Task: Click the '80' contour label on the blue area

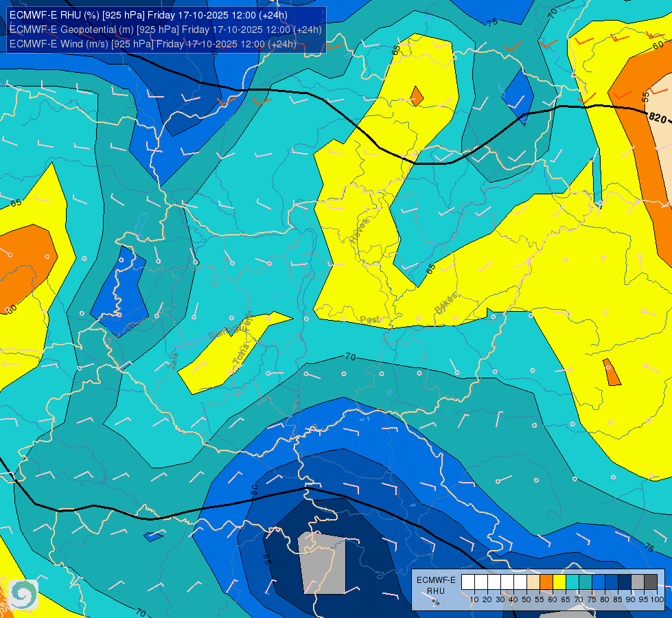Action: [255, 490]
